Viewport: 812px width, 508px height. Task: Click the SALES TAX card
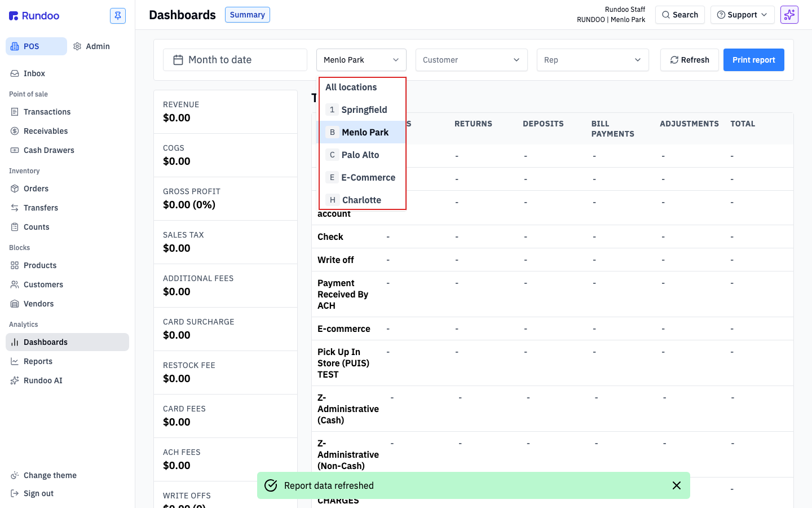(x=226, y=242)
